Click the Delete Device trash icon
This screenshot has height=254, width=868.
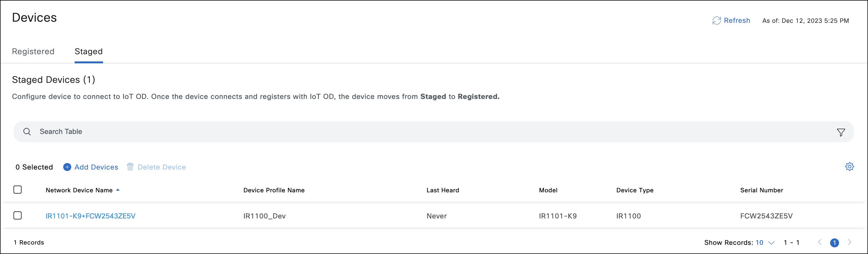pyautogui.click(x=130, y=166)
